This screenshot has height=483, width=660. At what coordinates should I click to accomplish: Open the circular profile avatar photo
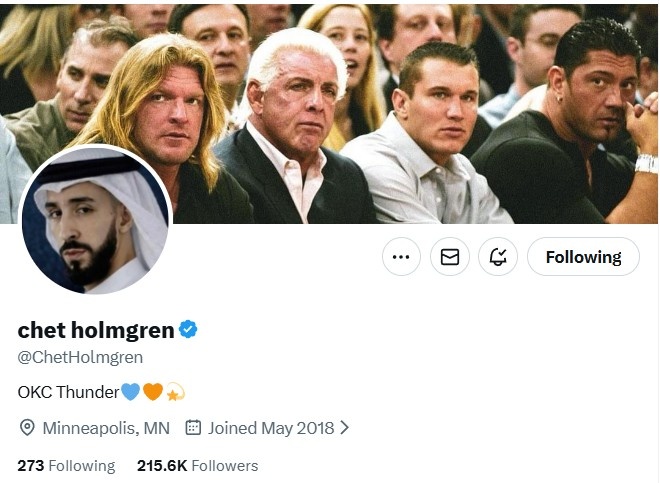96,222
